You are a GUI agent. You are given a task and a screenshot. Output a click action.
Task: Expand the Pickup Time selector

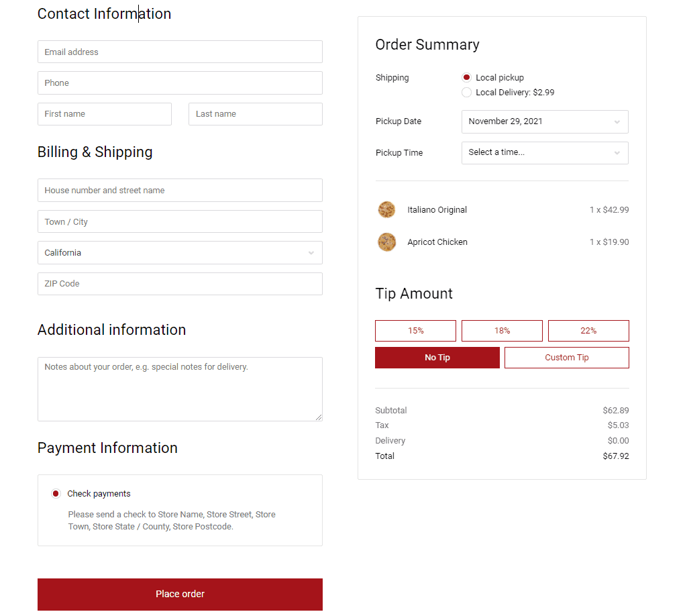click(545, 153)
